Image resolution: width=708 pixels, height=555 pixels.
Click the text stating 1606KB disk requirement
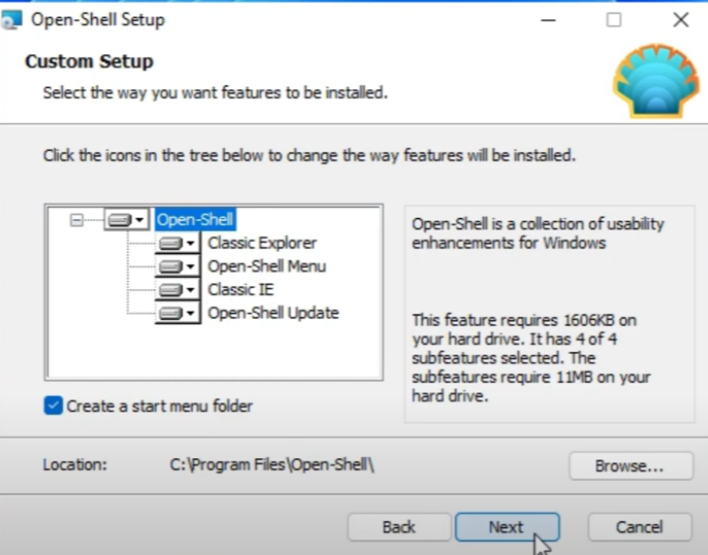tap(531, 358)
